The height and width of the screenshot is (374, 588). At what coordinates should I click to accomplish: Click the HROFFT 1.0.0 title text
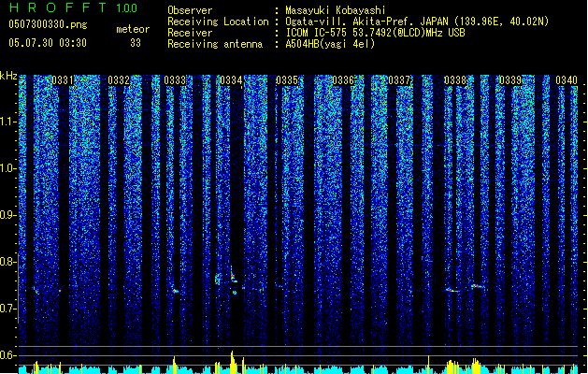[x=73, y=7]
